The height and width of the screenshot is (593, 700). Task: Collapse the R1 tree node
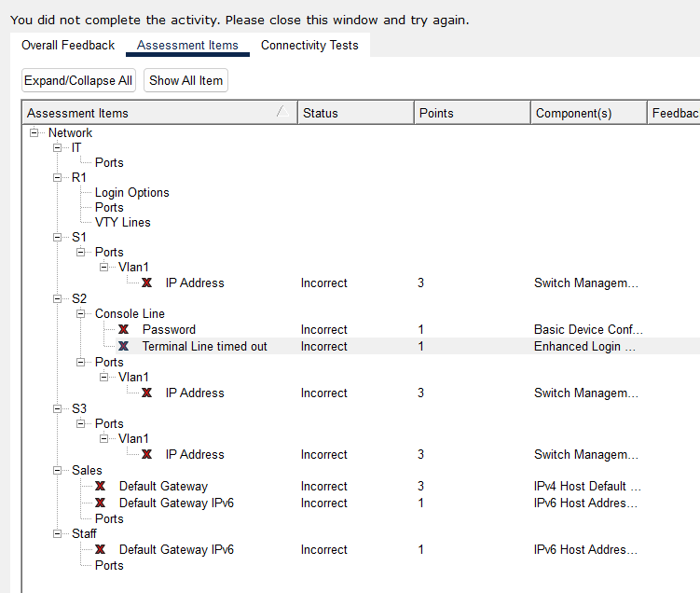(58, 178)
